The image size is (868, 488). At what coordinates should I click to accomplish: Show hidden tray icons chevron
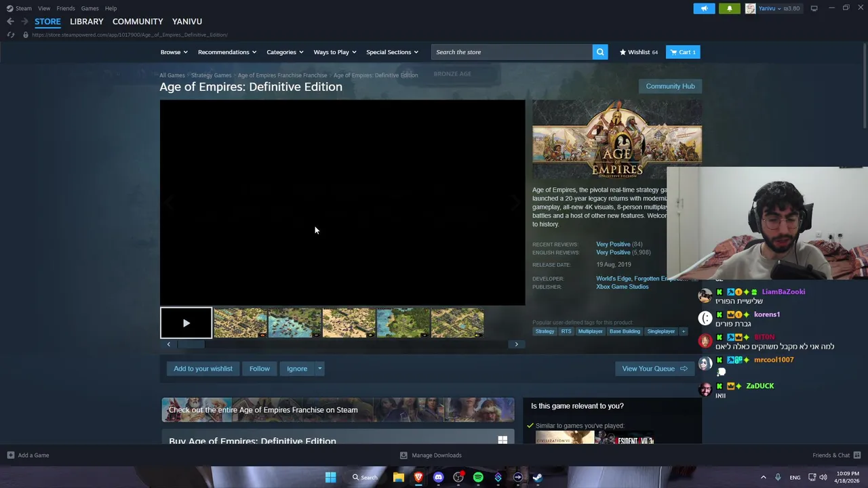[x=763, y=477]
